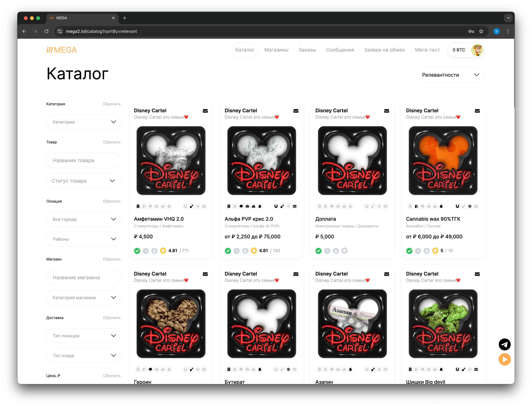Focus the Название магазина input field
Viewport: 532px width, 407px height.
coord(83,277)
